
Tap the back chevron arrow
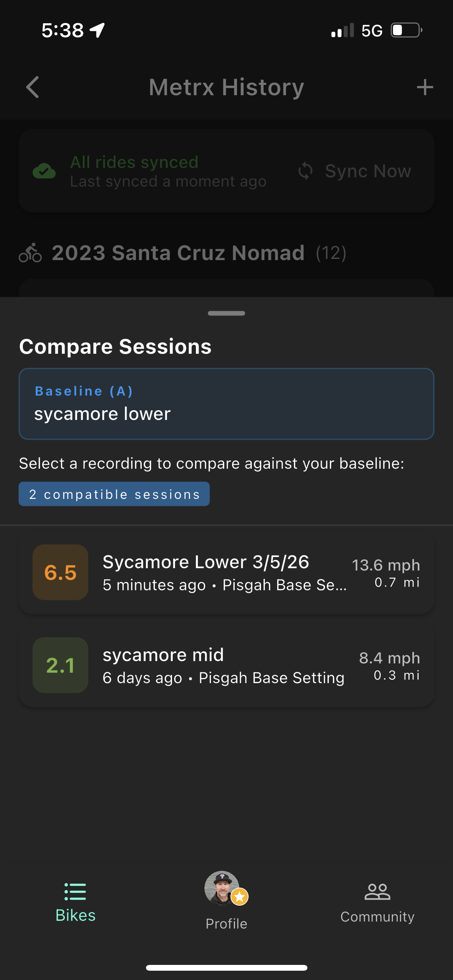(x=33, y=88)
